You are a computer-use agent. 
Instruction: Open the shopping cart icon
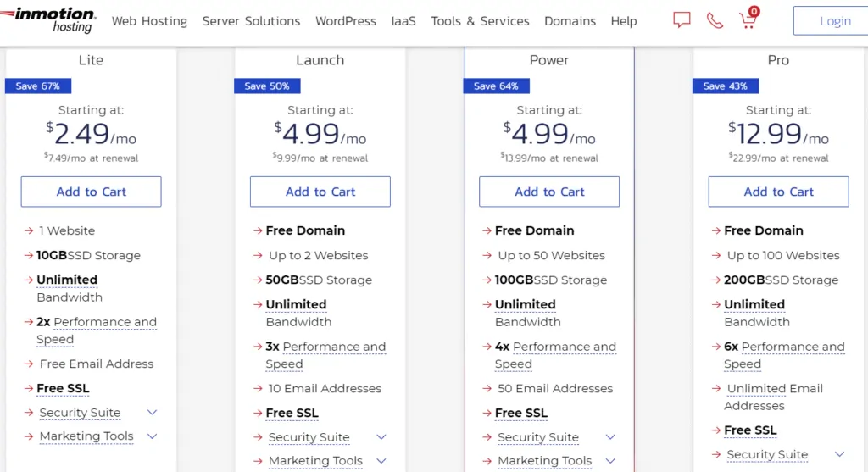pos(748,19)
